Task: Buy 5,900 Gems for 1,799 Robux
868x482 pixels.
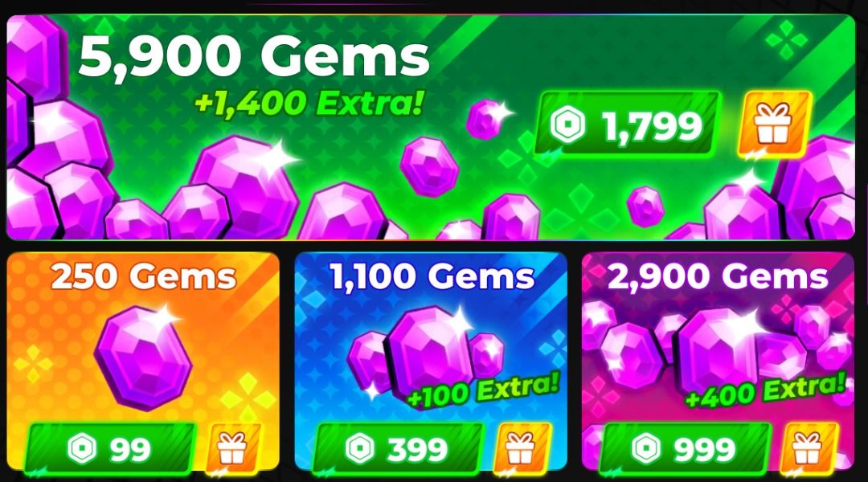Action: [x=628, y=124]
